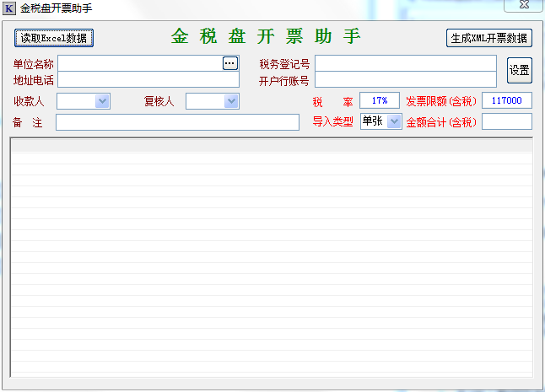Click the 金额合计(含税) total field
Image resolution: width=545 pixels, height=392 pixels.
coord(506,122)
